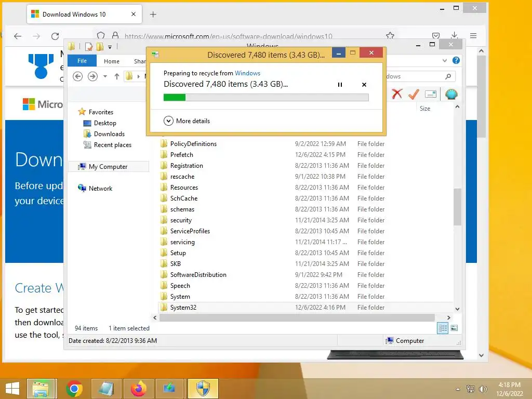532x399 pixels.
Task: Click Explorer vertical scrollbar down arrow
Action: 457,309
